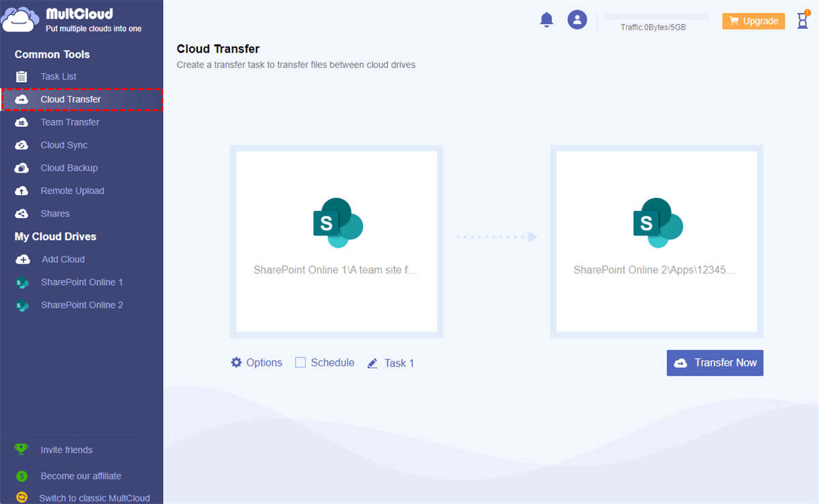
Task: Click the Invite friends trophy icon
Action: point(22,449)
